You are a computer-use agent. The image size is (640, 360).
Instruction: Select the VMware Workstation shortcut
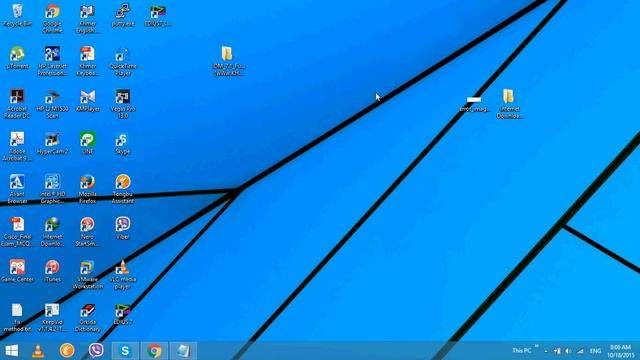87,274
